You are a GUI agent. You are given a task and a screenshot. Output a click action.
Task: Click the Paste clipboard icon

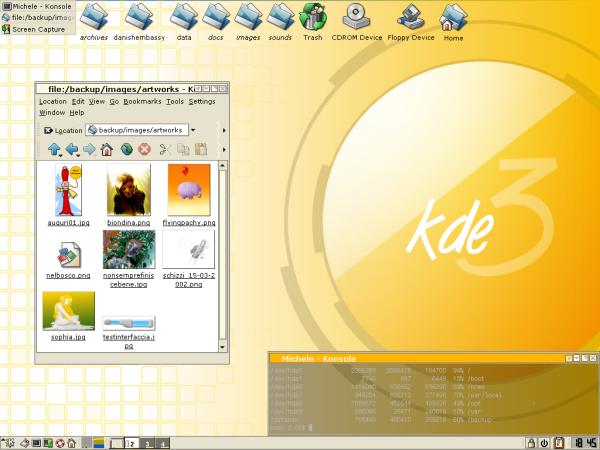click(201, 149)
